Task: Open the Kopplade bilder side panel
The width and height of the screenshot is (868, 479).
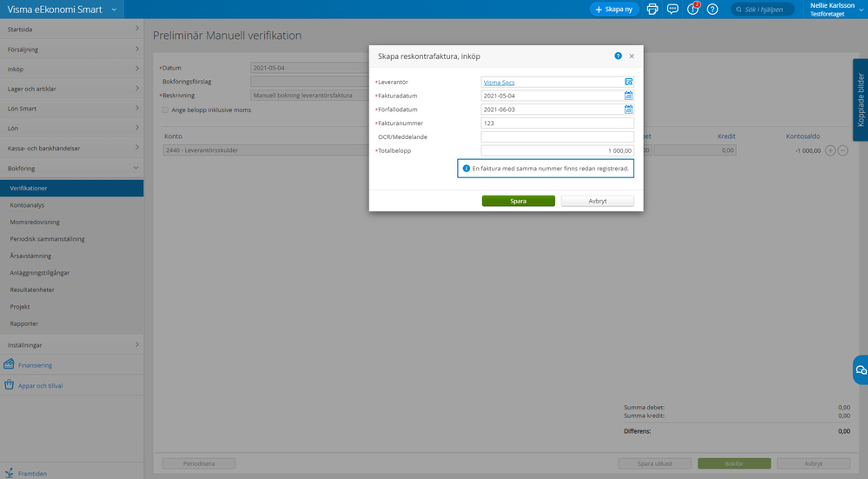Action: point(860,99)
